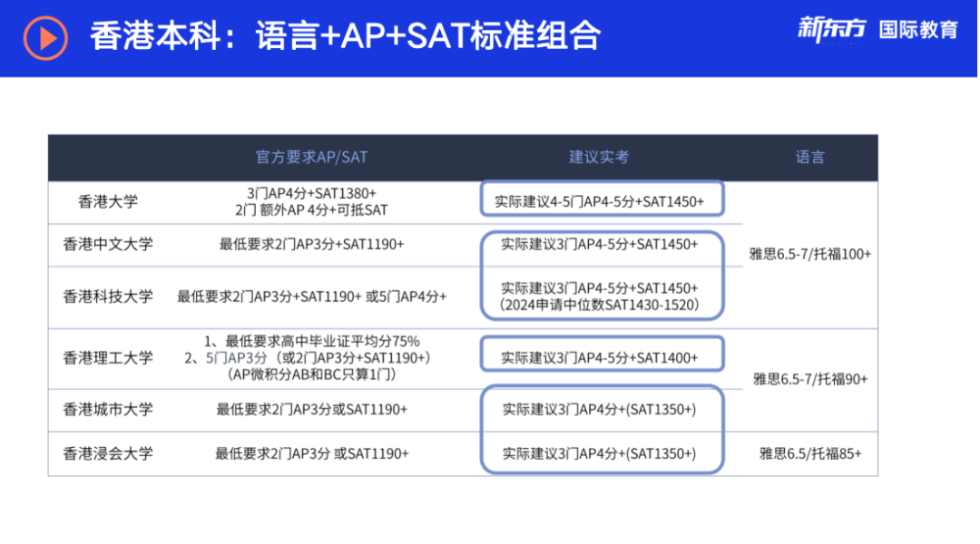The image size is (980, 544).
Task: Select the 香港中文大学 row label
Action: [107, 244]
